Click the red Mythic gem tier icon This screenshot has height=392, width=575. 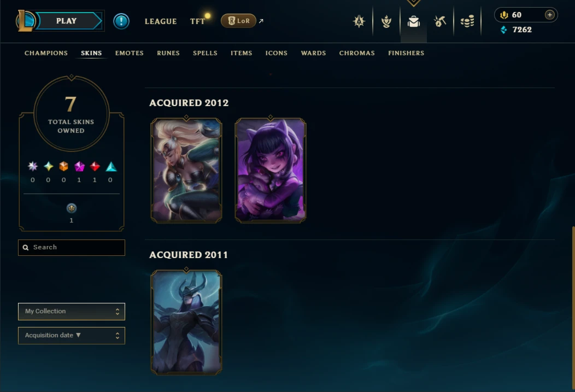pos(95,167)
